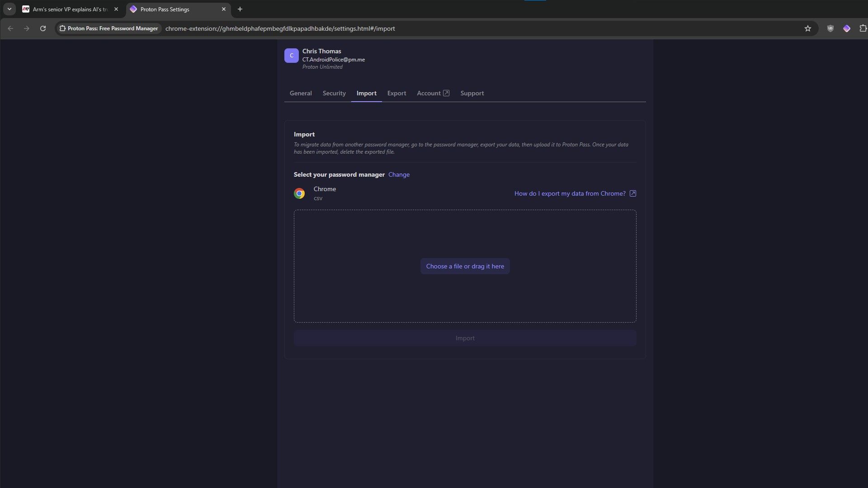
Task: Open the General settings tab
Action: 301,93
